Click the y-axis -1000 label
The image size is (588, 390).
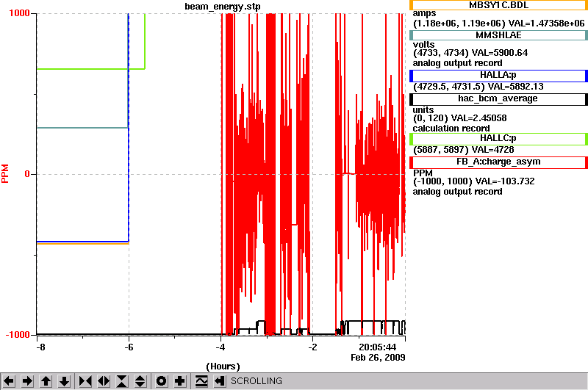pos(18,335)
